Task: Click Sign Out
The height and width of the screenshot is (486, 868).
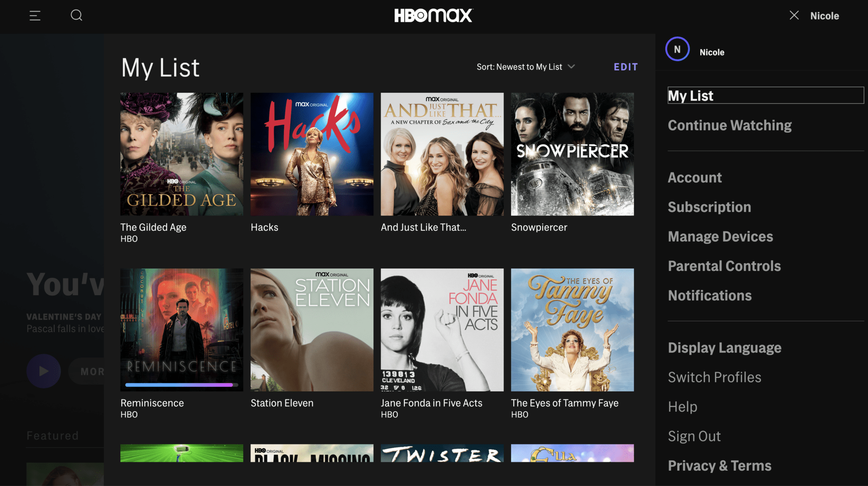Action: tap(694, 436)
